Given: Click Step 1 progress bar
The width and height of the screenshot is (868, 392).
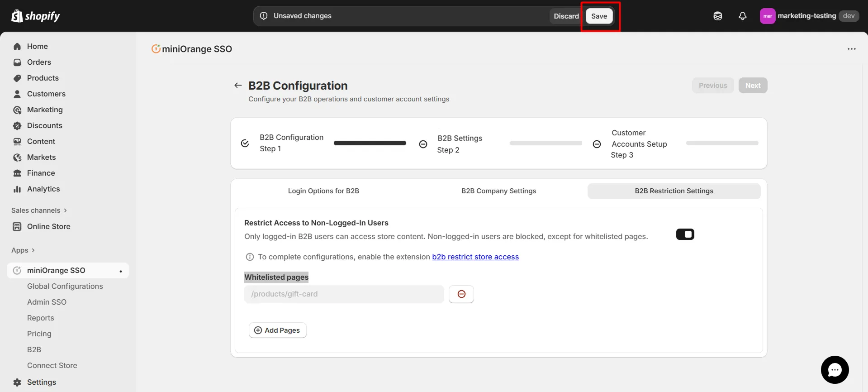Looking at the screenshot, I should pos(370,143).
